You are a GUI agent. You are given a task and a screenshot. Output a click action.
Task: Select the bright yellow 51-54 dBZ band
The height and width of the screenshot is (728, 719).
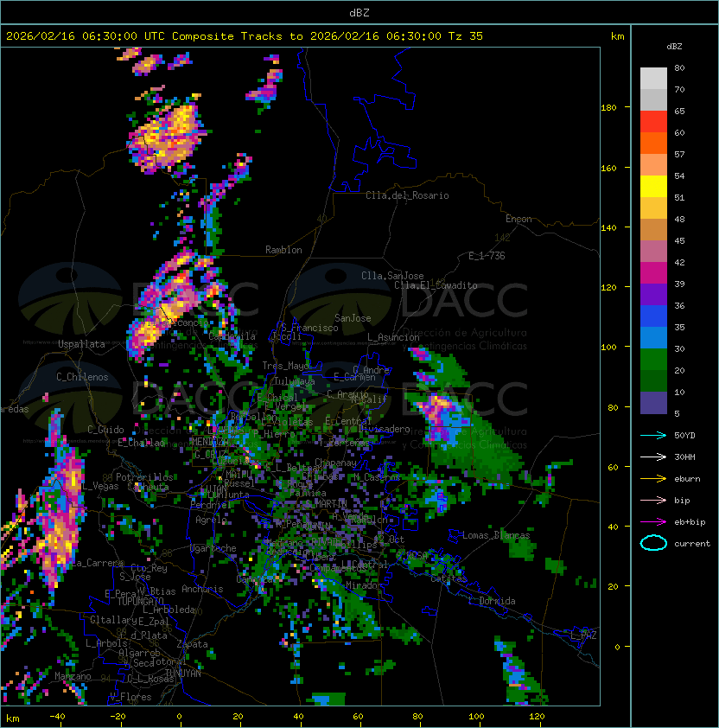coord(653,187)
